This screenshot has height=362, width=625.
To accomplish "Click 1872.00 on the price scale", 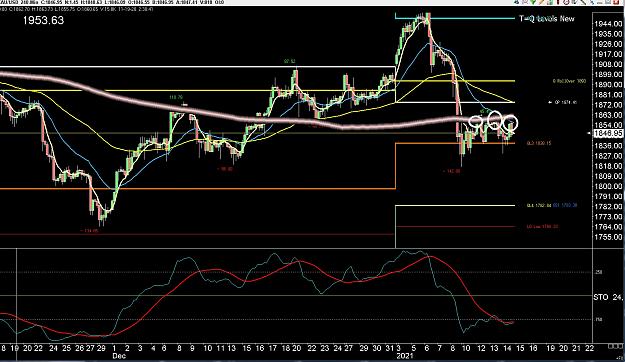I will (x=608, y=105).
